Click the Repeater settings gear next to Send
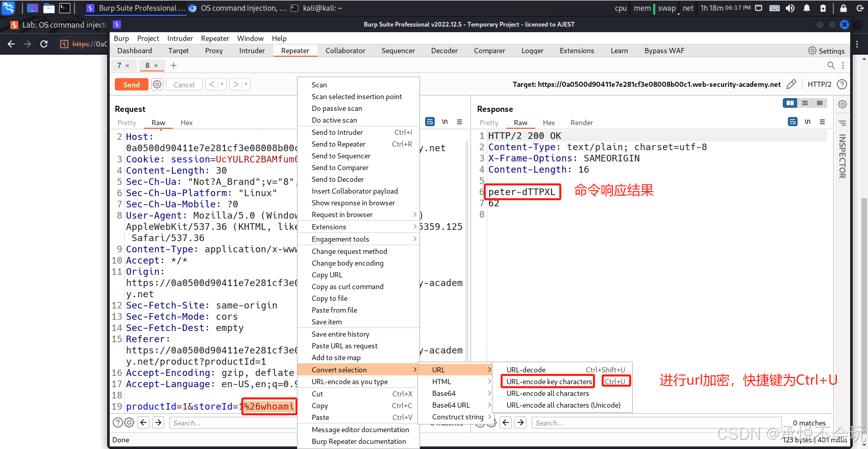 [x=157, y=85]
